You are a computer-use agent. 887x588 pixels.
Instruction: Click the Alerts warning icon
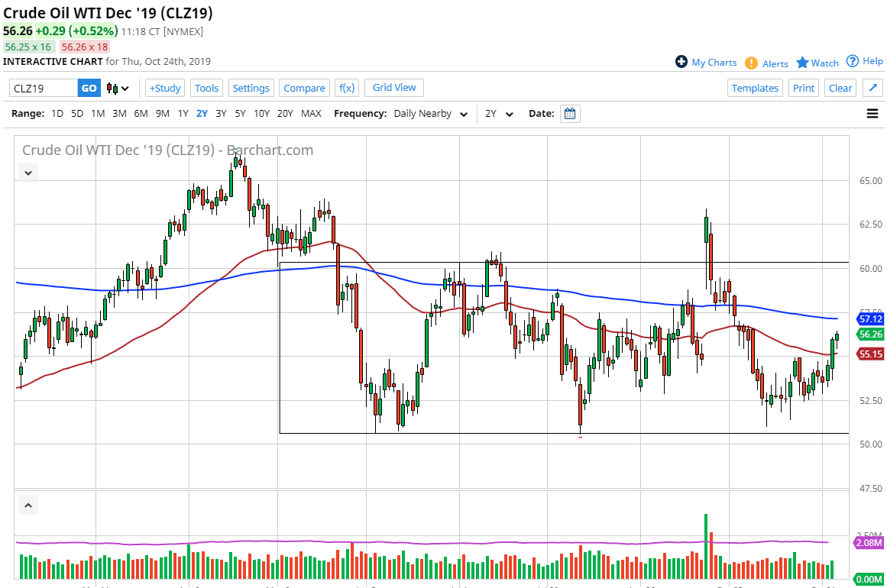[752, 63]
